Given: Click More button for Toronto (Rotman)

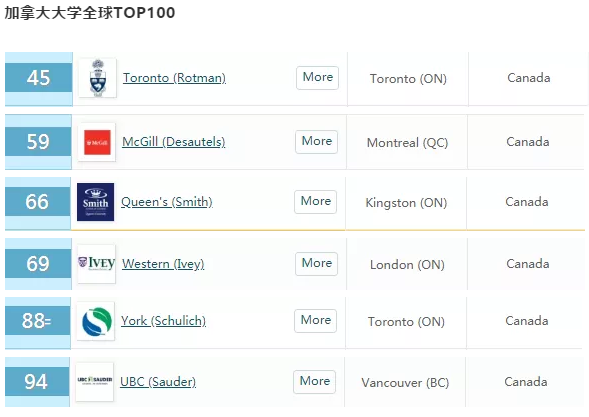Looking at the screenshot, I should pos(317,78).
